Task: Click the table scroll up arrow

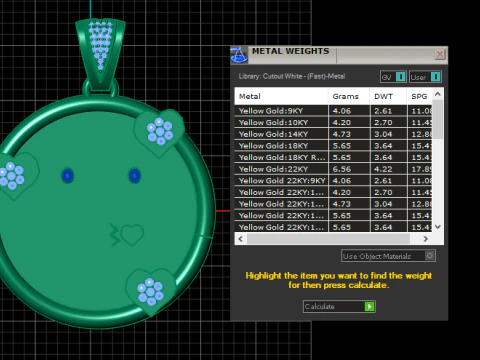Action: coord(438,94)
